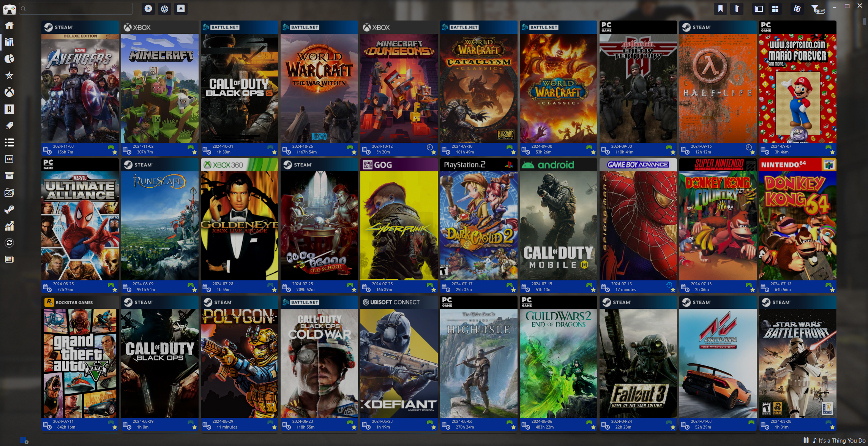Image resolution: width=868 pixels, height=446 pixels.
Task: Toggle favorite star on Minecraft tile
Action: [194, 152]
